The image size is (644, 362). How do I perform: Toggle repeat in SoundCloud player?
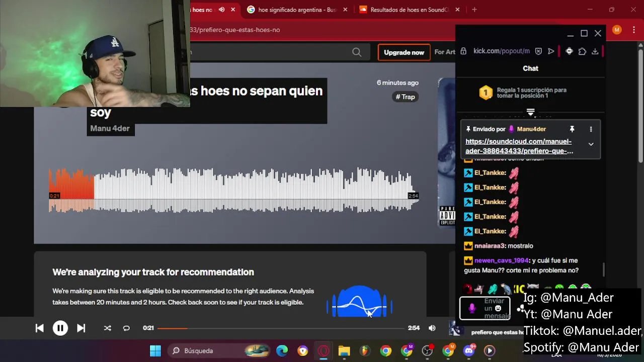126,328
